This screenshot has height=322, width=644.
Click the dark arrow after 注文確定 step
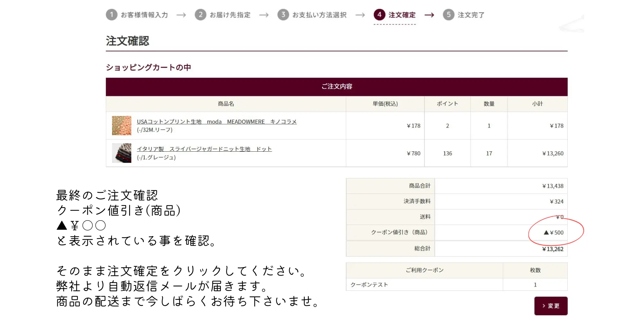click(x=429, y=15)
